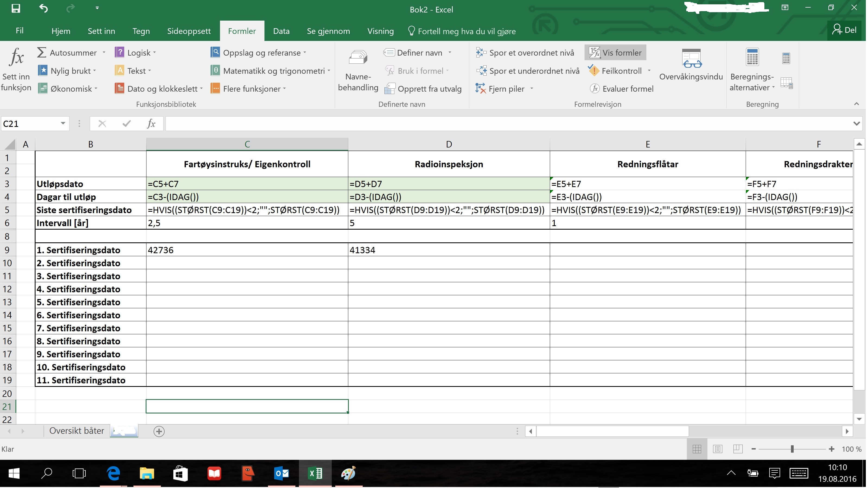868x488 pixels.
Task: Open Logisk functions list
Action: pyautogui.click(x=135, y=53)
